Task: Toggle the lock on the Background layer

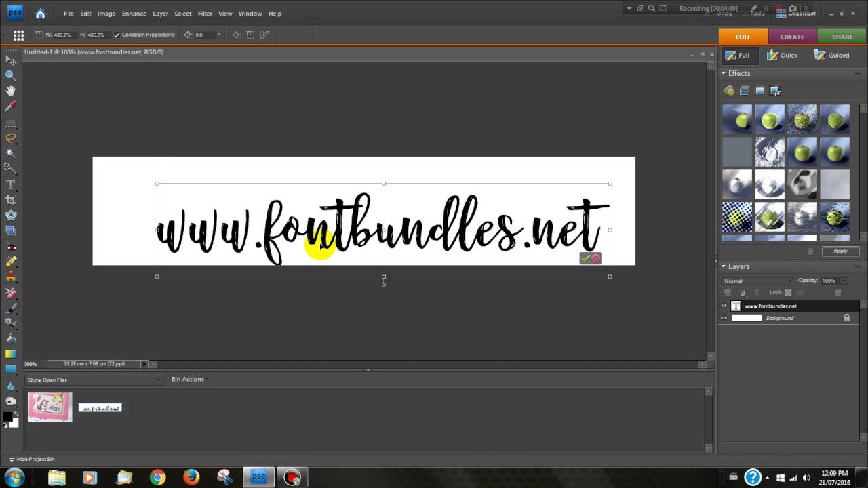Action: pyautogui.click(x=846, y=318)
